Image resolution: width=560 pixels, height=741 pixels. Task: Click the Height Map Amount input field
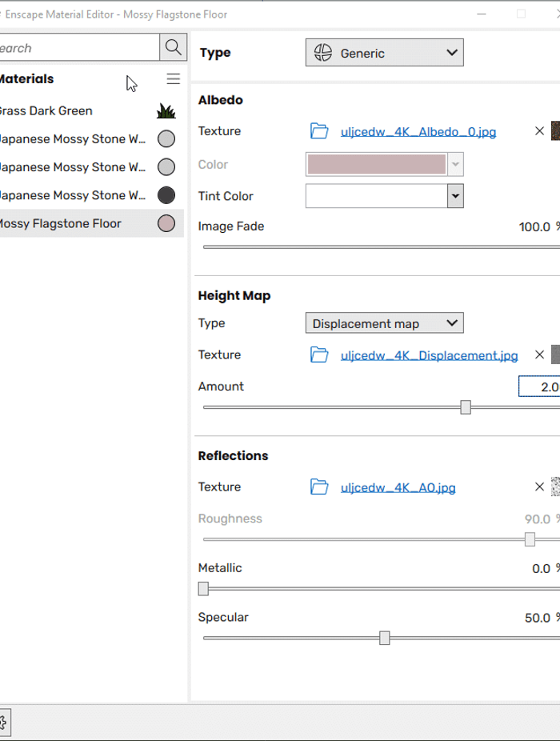pos(539,387)
